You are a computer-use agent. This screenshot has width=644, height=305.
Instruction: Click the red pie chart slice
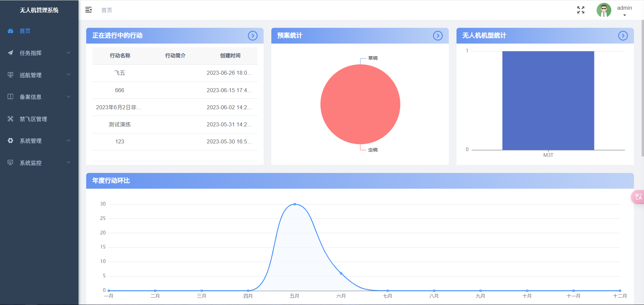pyautogui.click(x=360, y=104)
